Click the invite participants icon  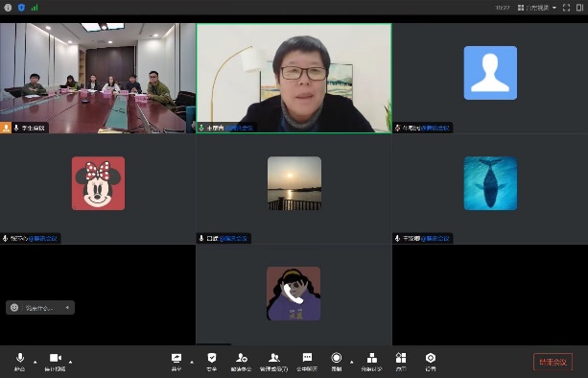point(241,362)
